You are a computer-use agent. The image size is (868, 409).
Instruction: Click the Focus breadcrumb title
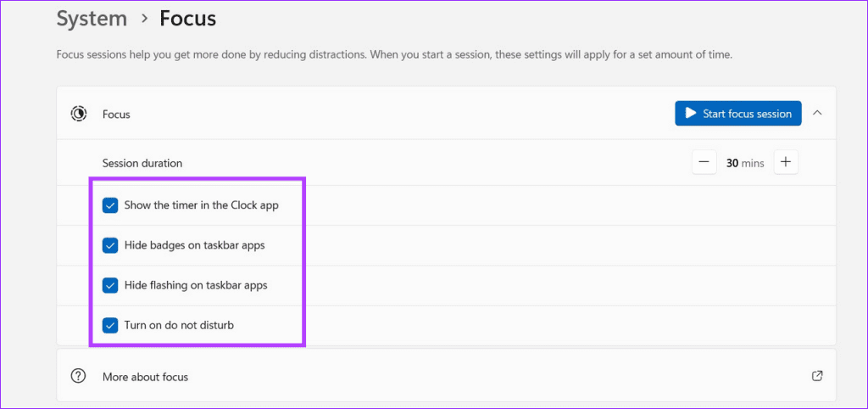tap(187, 19)
